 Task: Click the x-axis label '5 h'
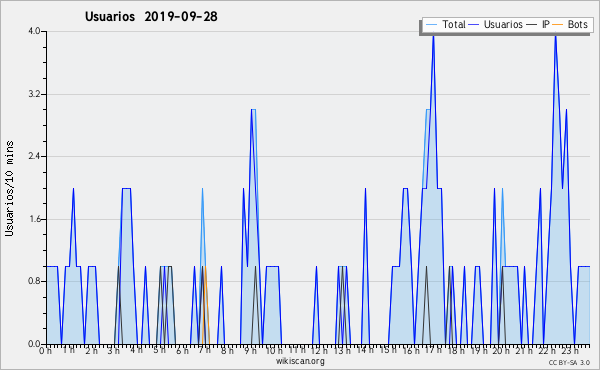click(159, 350)
